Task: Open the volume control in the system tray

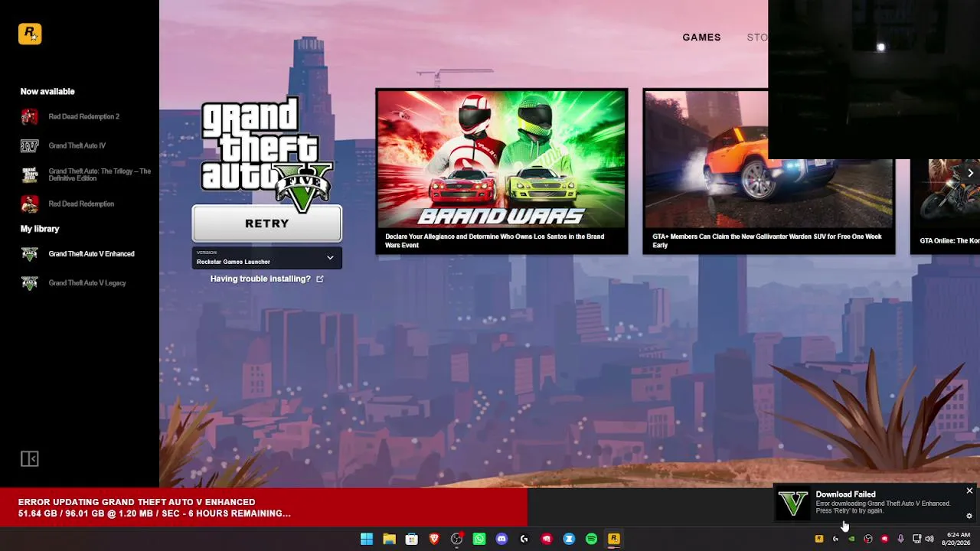Action: (x=929, y=539)
